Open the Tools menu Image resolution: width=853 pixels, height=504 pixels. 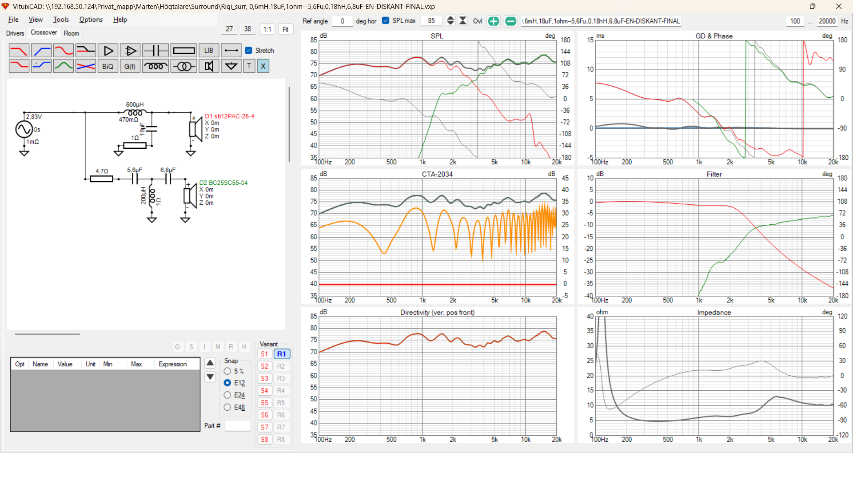[61, 20]
